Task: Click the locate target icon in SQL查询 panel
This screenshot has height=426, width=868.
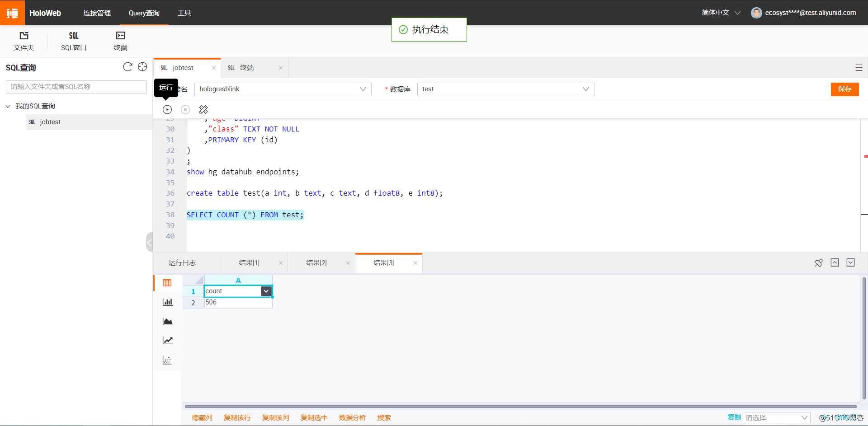Action: coord(142,67)
